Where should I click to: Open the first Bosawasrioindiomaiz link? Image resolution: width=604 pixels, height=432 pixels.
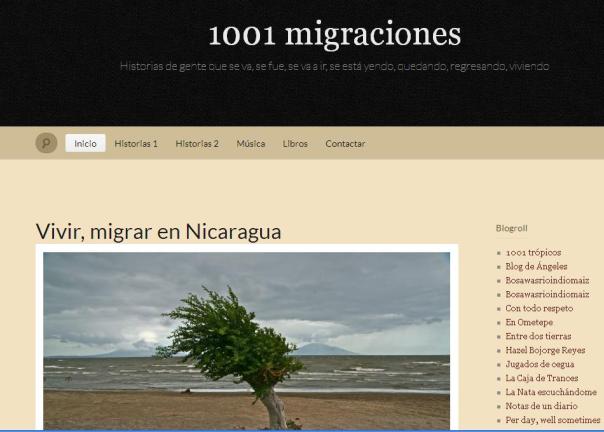pyautogui.click(x=547, y=280)
